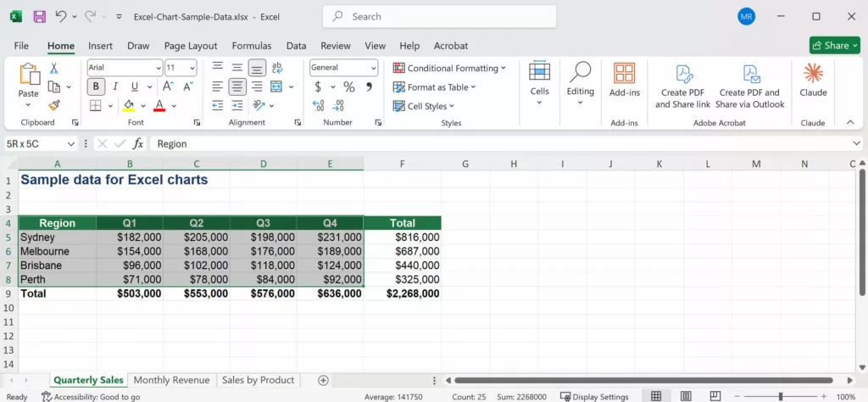868x402 pixels.
Task: Toggle Italic formatting
Action: (115, 87)
